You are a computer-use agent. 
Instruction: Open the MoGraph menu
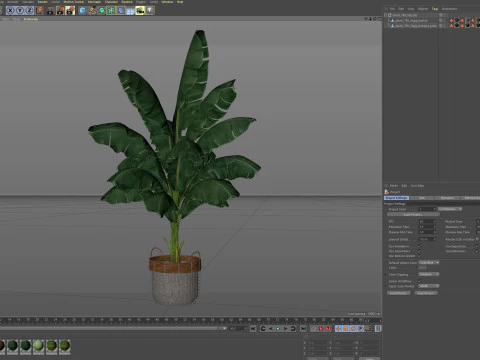(94, 2)
